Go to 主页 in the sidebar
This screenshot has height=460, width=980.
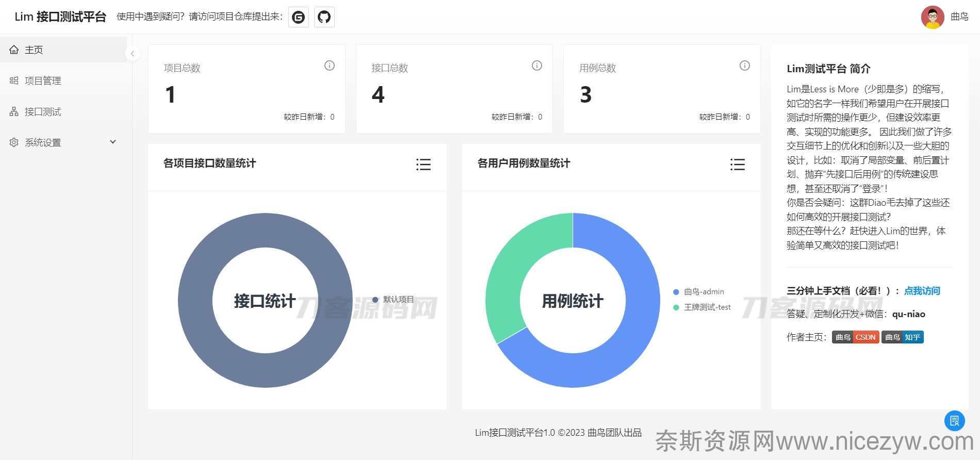(x=63, y=50)
